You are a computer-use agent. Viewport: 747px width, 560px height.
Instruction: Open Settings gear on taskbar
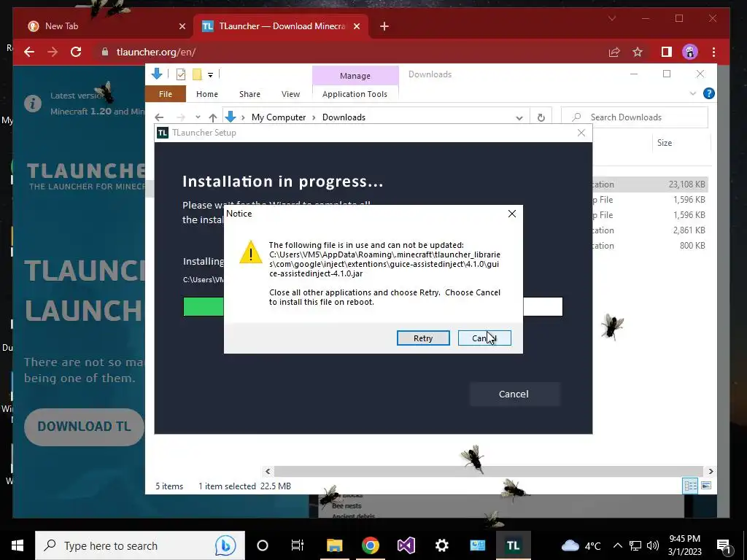pyautogui.click(x=441, y=545)
